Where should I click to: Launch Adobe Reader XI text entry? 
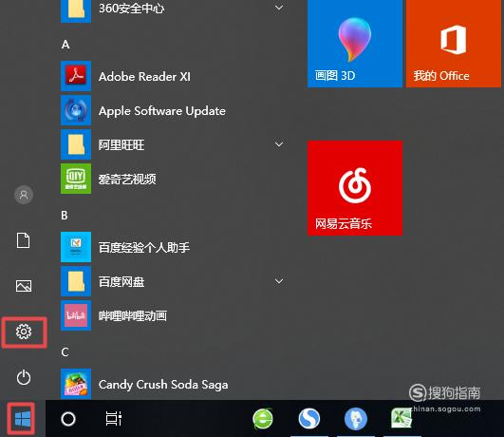tap(144, 77)
